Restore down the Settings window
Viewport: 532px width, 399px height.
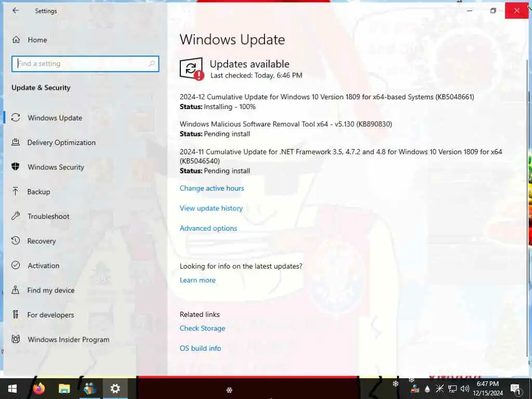[493, 10]
